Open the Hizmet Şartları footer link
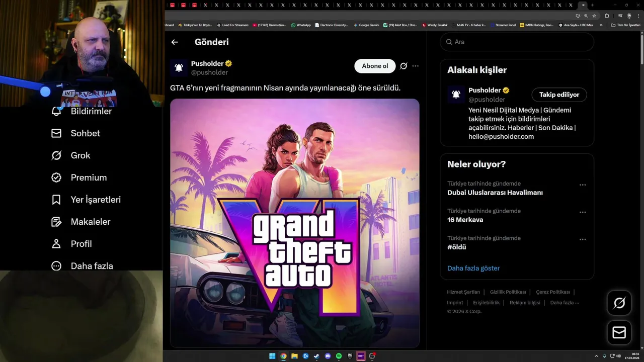 click(463, 292)
